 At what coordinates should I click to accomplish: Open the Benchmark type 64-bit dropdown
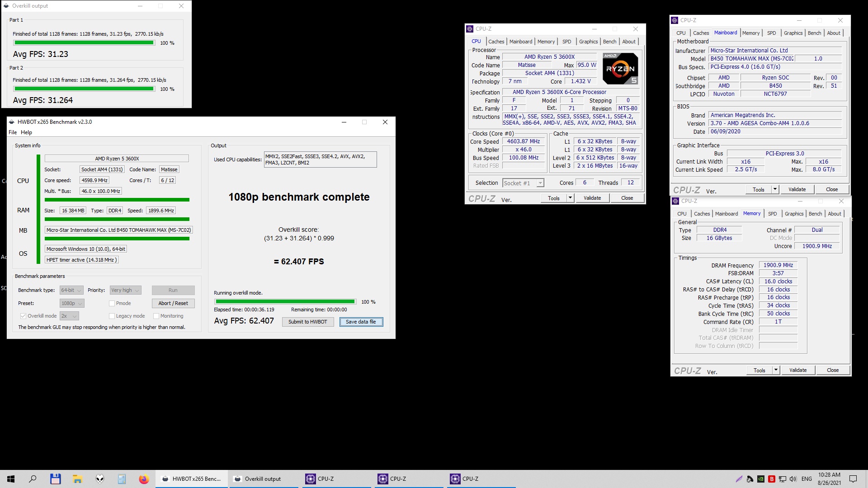click(71, 290)
